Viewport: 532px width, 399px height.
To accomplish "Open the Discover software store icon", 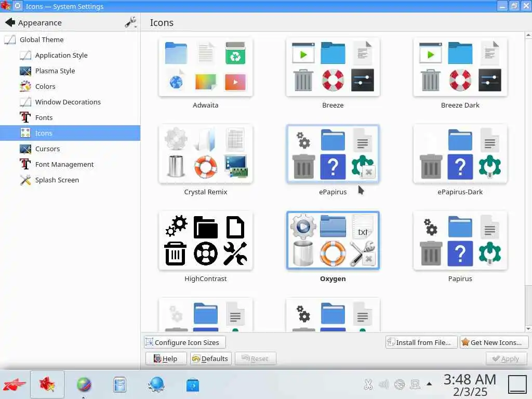I will pos(193,385).
